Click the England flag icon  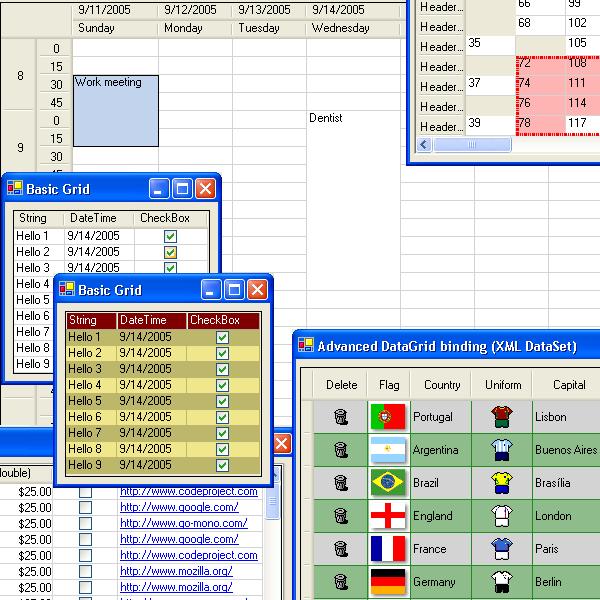click(388, 516)
